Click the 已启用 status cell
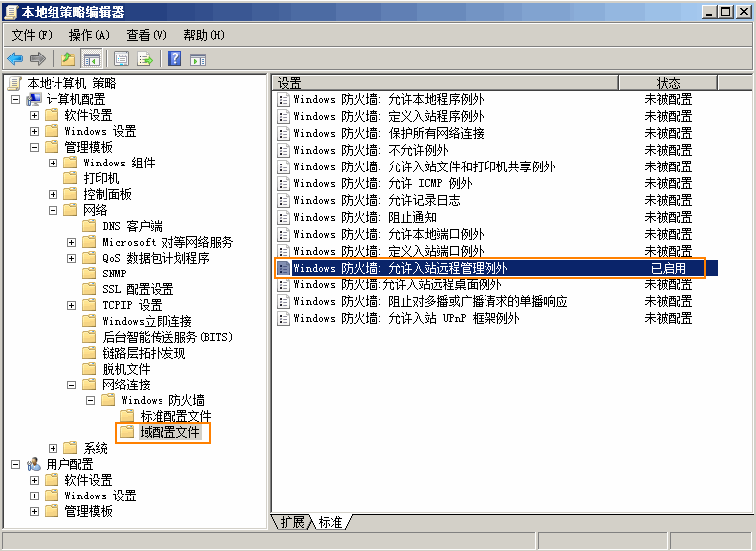The image size is (756, 551). [668, 268]
